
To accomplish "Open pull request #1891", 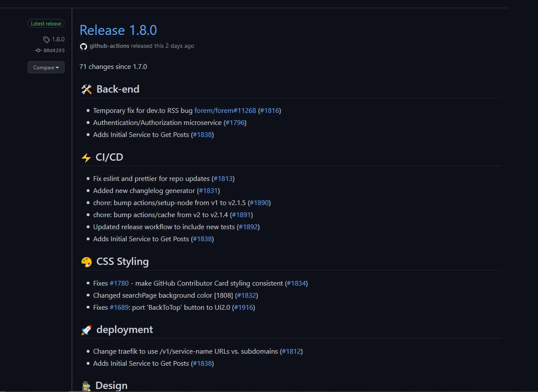I will pos(242,215).
